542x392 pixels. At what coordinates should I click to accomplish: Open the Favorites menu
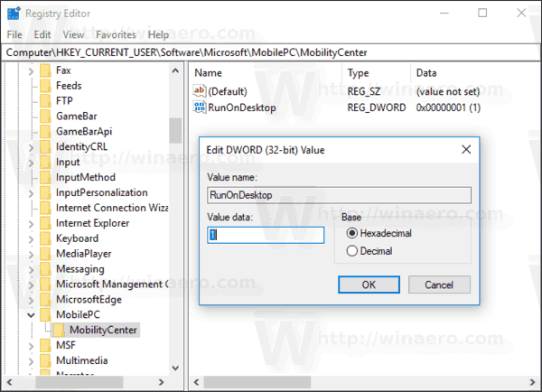[116, 35]
